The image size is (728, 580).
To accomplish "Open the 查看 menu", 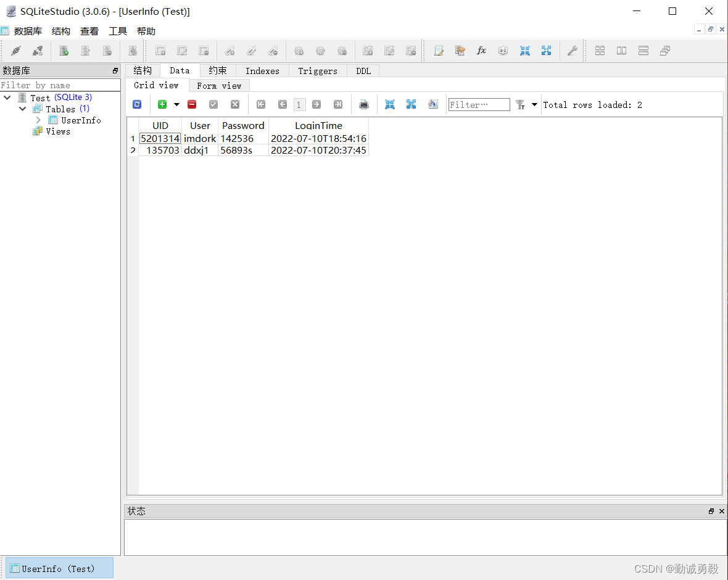I will click(89, 31).
